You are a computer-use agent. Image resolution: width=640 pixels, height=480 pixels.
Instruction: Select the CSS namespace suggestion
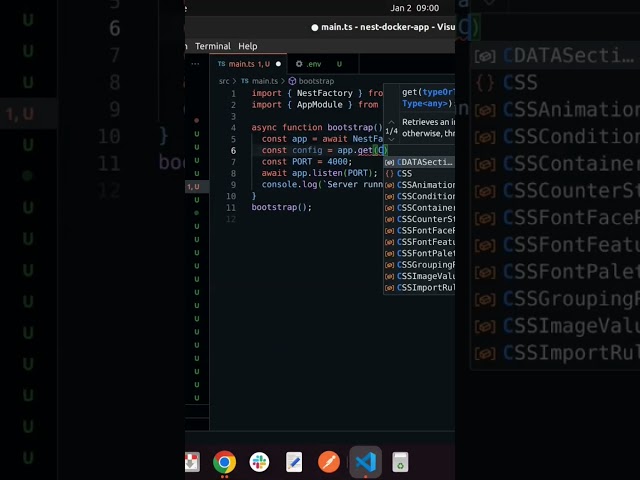(419, 173)
